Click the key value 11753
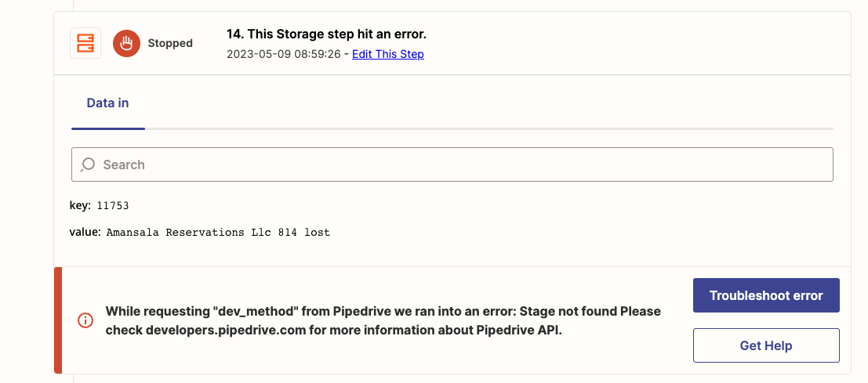 [x=113, y=205]
